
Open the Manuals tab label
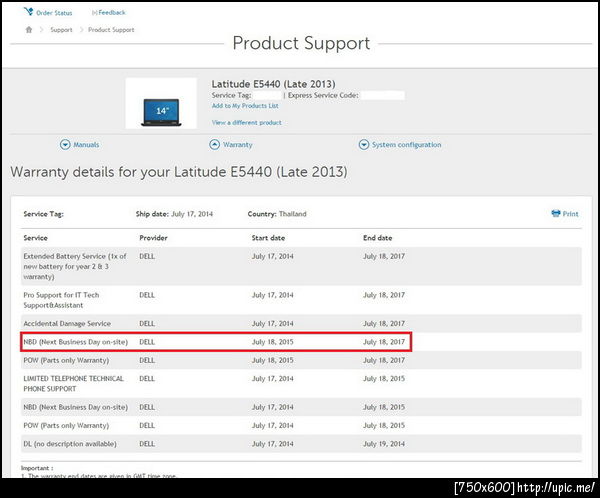(x=86, y=145)
